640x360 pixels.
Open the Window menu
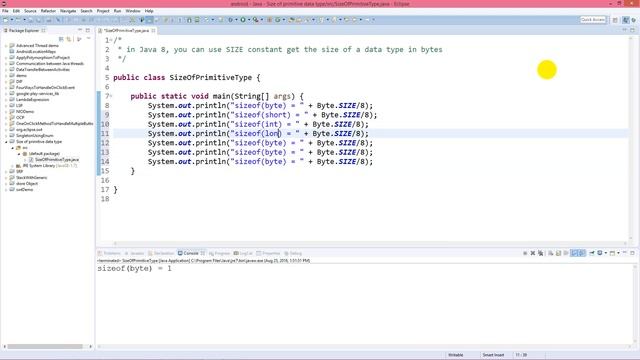click(x=133, y=11)
